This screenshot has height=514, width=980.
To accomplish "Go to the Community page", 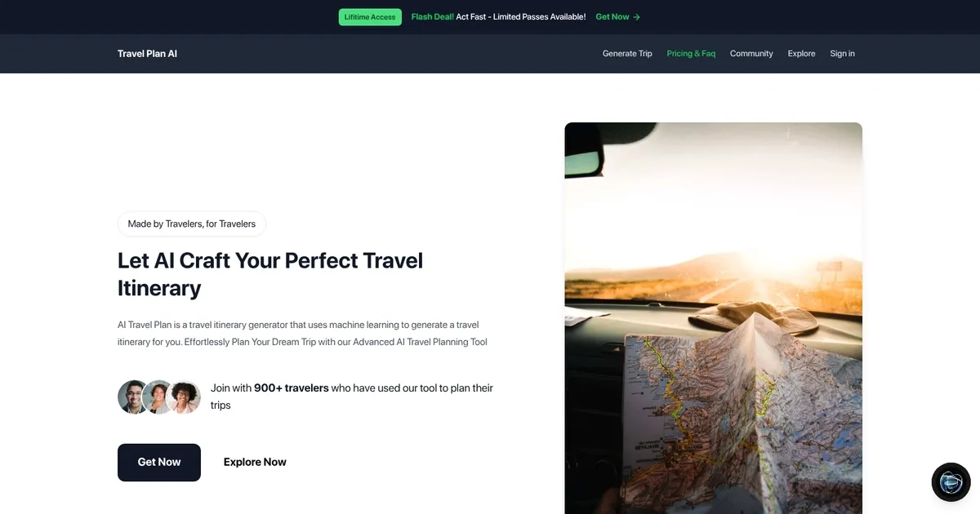I will click(x=751, y=54).
